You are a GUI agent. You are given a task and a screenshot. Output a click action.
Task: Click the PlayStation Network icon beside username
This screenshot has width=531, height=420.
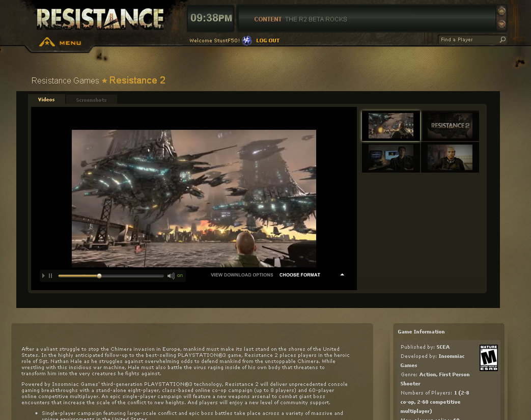tap(247, 41)
